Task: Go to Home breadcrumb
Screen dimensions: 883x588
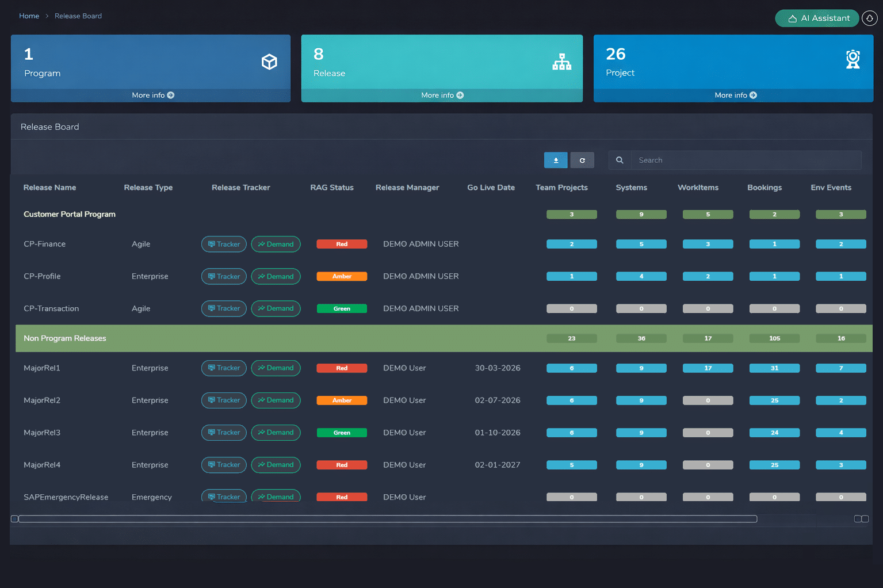Action: coord(29,16)
